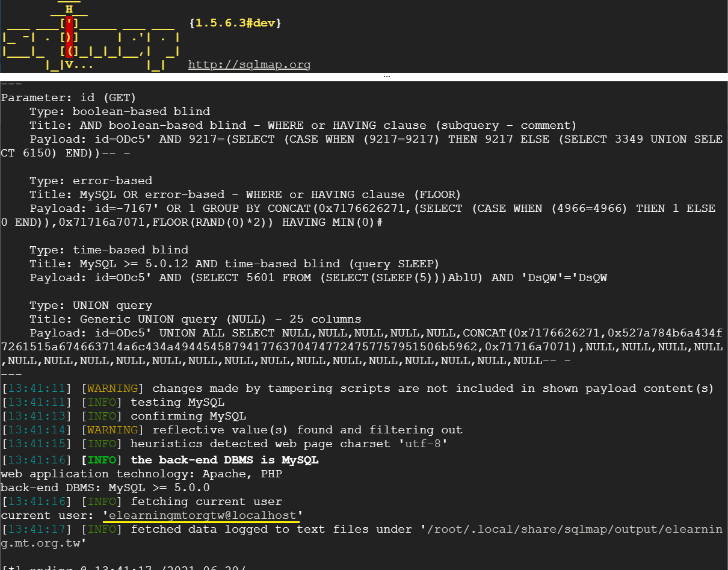Click the timestamp 13:41:16 before bold INFO
This screenshot has width=728, height=570.
[x=37, y=460]
